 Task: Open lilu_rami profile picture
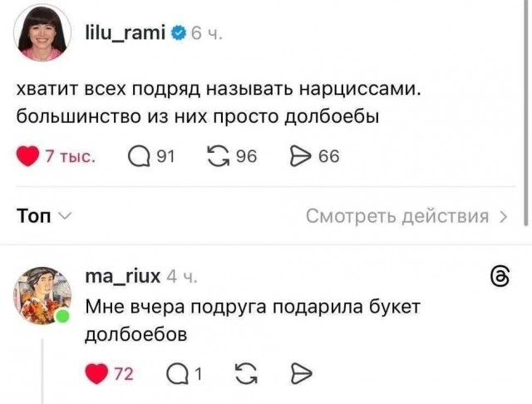click(x=43, y=35)
